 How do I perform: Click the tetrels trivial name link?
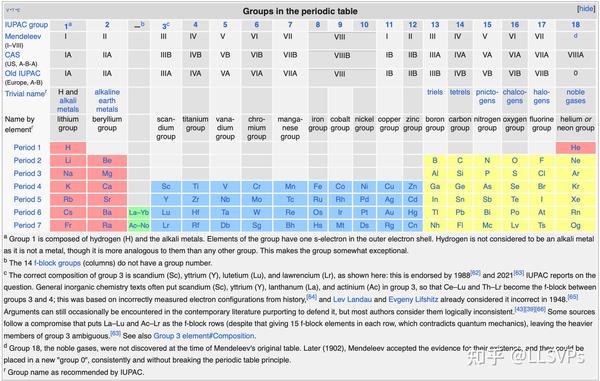[460, 92]
